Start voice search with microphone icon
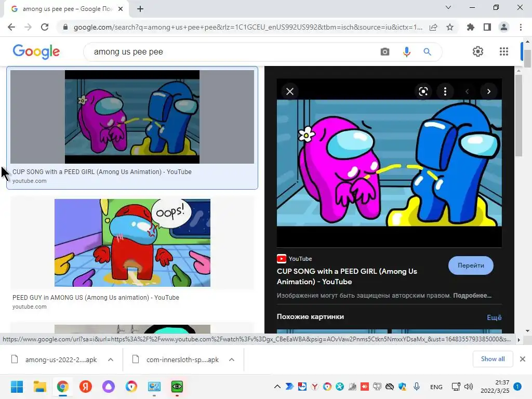The height and width of the screenshot is (399, 532). pyautogui.click(x=406, y=51)
